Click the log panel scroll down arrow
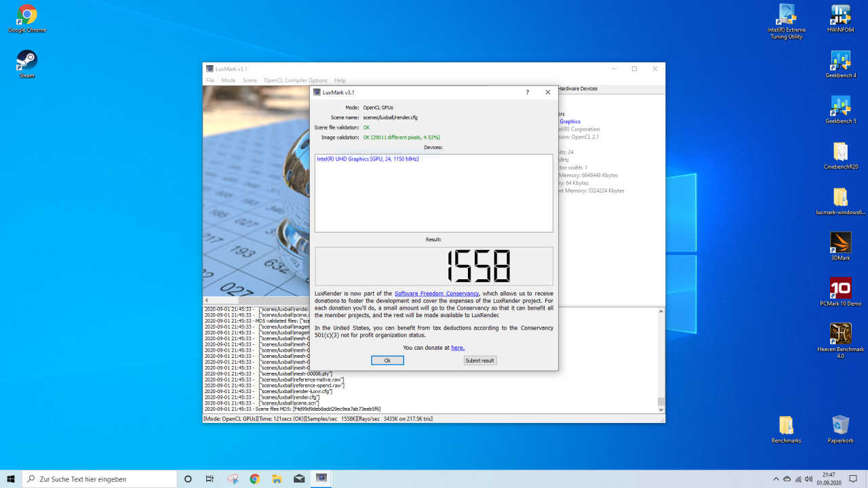 click(661, 409)
